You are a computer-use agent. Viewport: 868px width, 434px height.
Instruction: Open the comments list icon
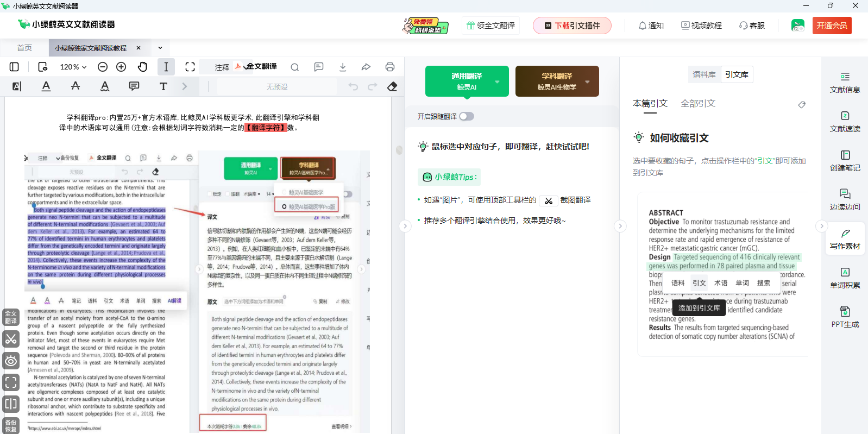319,67
